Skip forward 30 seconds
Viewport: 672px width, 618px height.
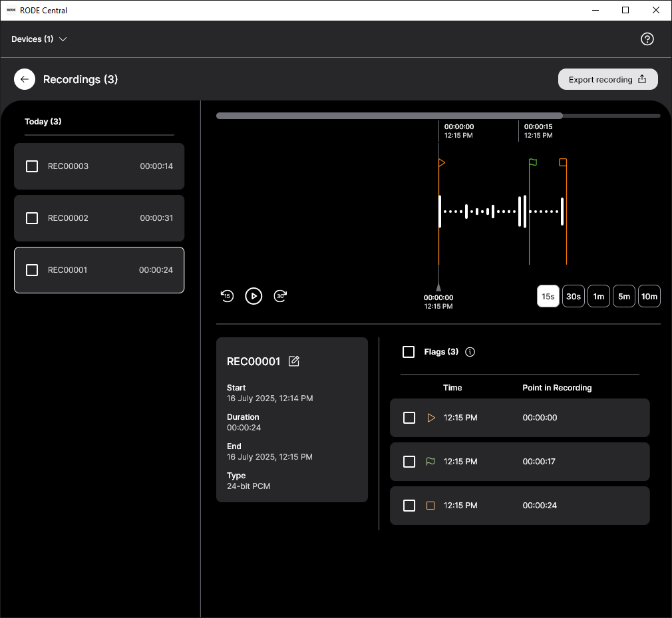[x=280, y=296]
